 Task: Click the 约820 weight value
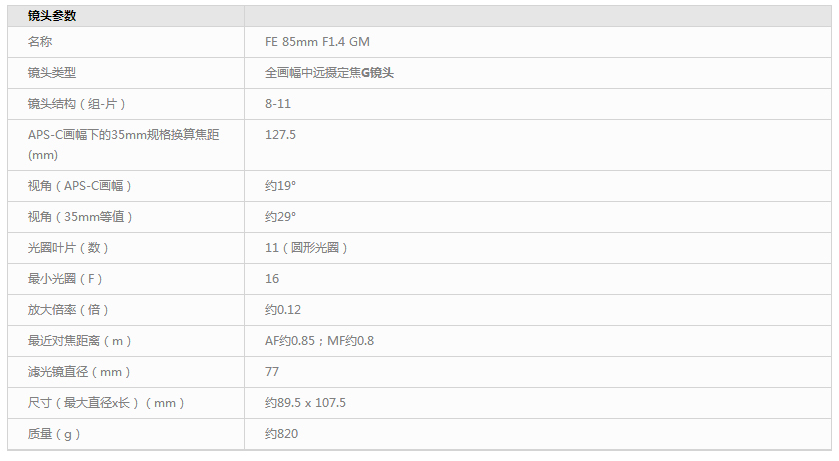[x=281, y=434]
